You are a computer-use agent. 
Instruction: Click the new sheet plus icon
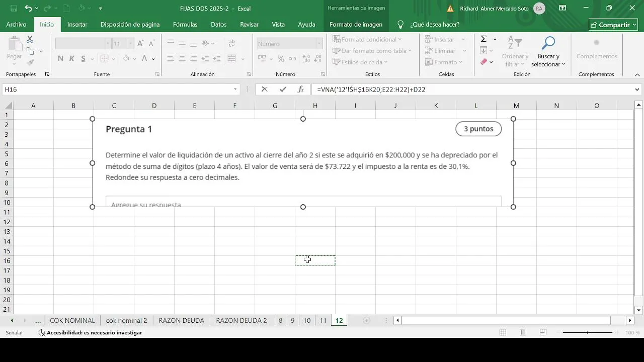coord(366,320)
